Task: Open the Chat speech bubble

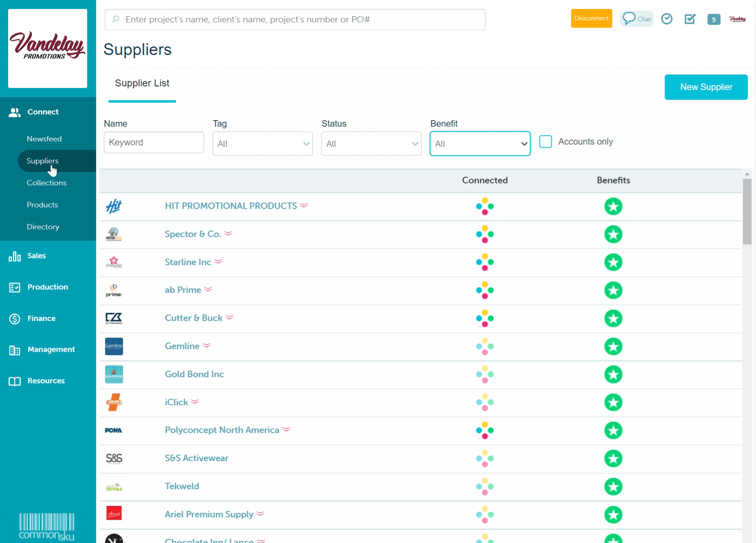Action: point(637,19)
